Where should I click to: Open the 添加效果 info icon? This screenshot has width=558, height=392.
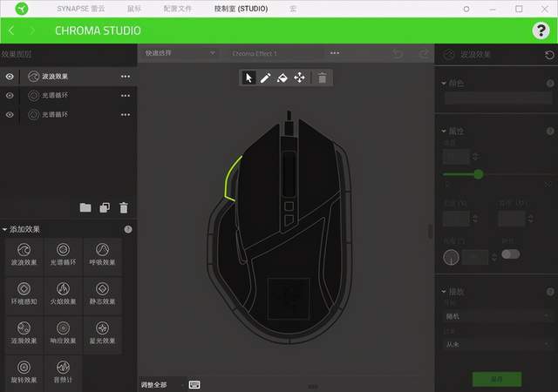[128, 229]
